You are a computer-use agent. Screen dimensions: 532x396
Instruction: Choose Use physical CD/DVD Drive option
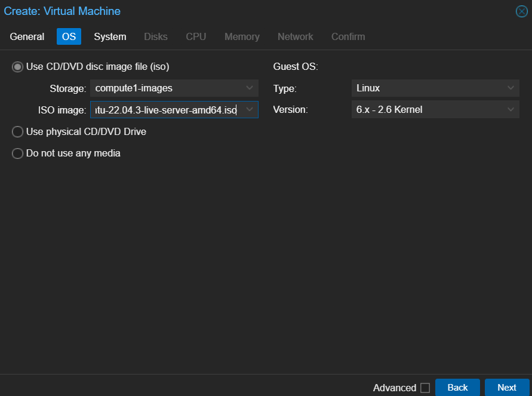pos(18,131)
